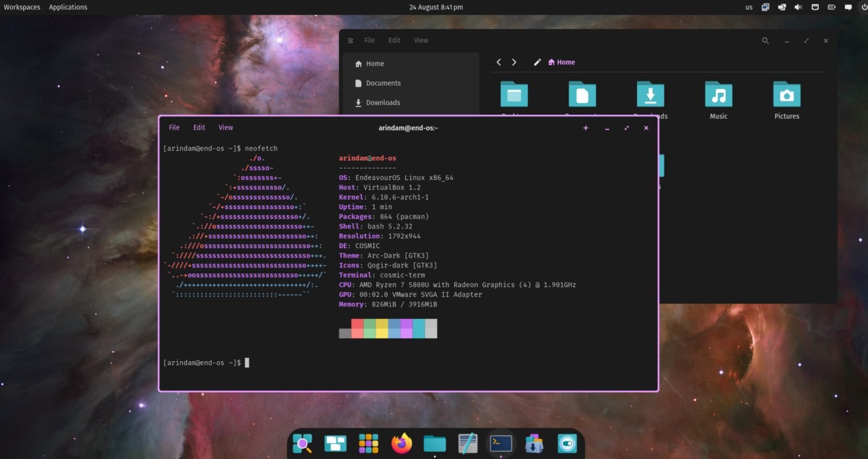Image resolution: width=868 pixels, height=459 pixels.
Task: Open the workspaces overview icon in the dock
Action: (335, 444)
